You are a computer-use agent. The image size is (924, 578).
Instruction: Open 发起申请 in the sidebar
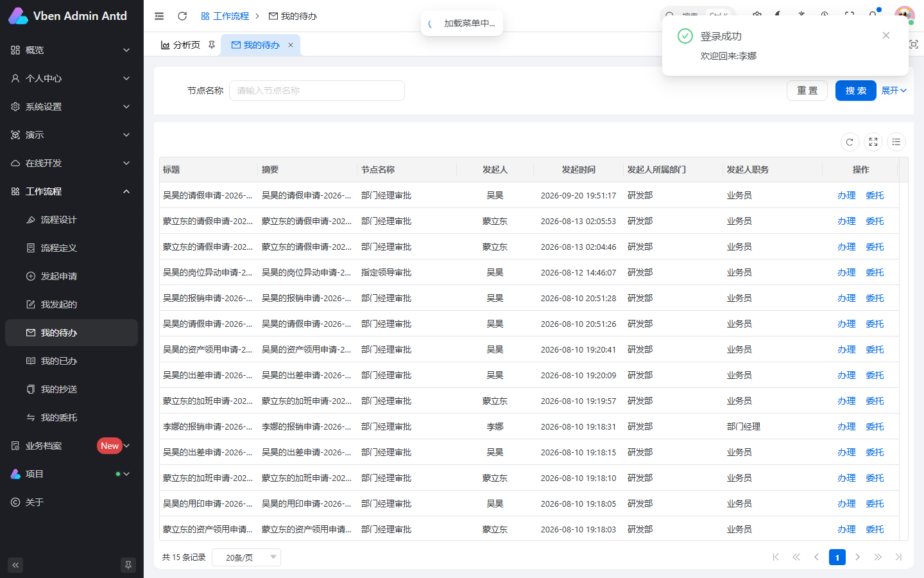pos(72,276)
